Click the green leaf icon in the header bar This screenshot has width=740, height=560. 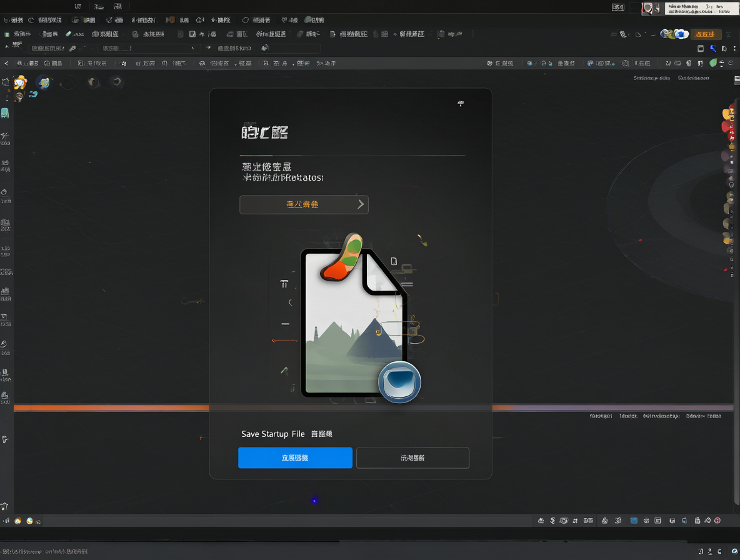[713, 62]
